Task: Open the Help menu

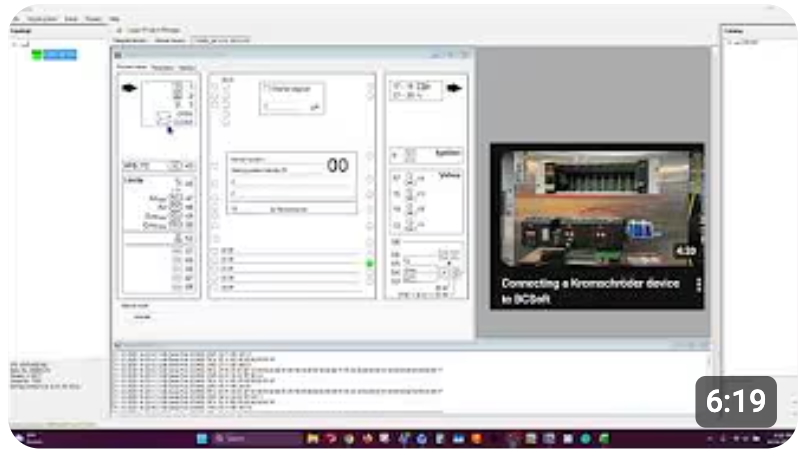Action: (114, 19)
